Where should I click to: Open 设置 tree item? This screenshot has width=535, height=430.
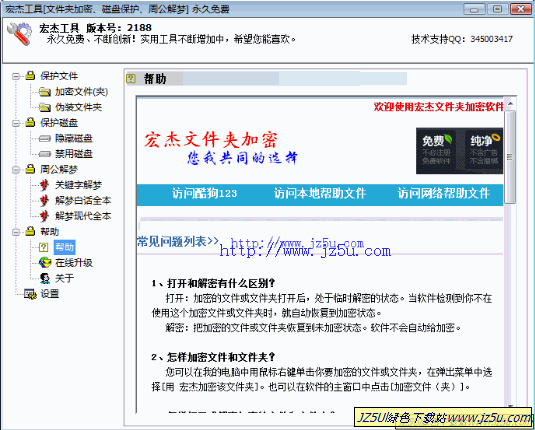(50, 294)
